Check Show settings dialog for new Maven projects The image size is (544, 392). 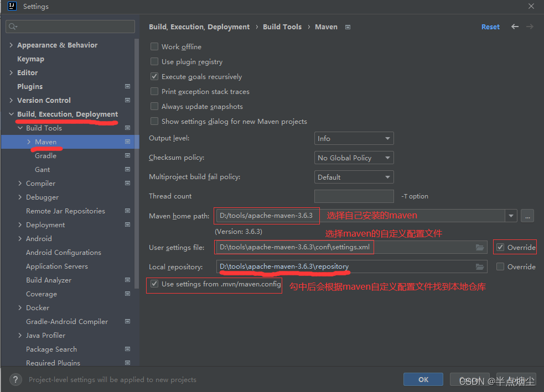pos(154,121)
